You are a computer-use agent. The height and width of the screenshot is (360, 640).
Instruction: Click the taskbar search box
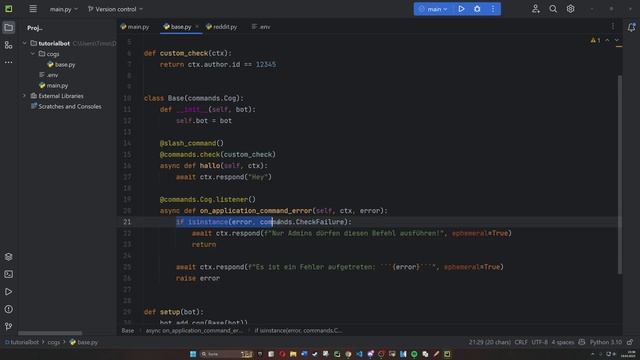click(x=226, y=354)
